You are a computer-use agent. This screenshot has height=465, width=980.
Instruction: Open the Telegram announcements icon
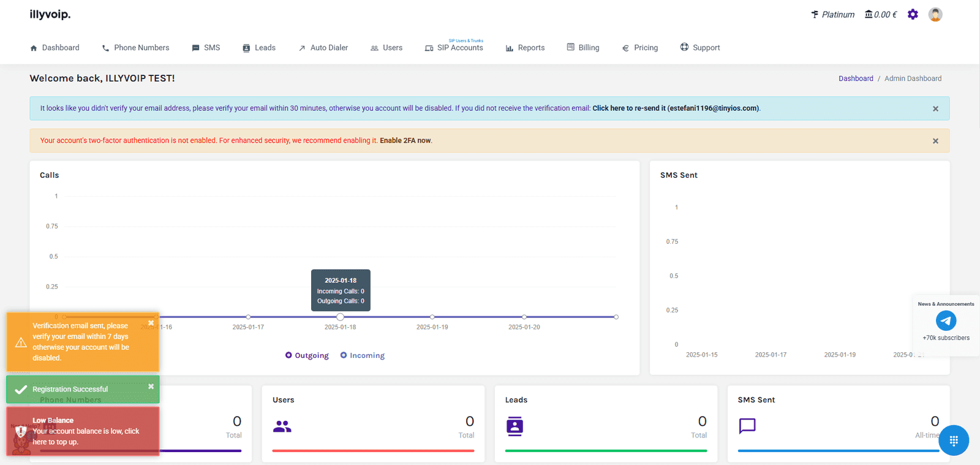point(946,320)
